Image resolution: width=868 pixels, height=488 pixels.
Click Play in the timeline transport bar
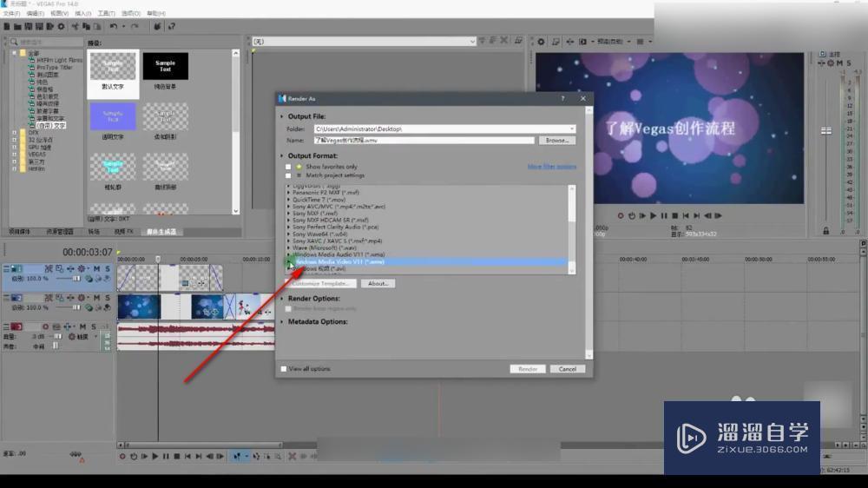point(155,457)
